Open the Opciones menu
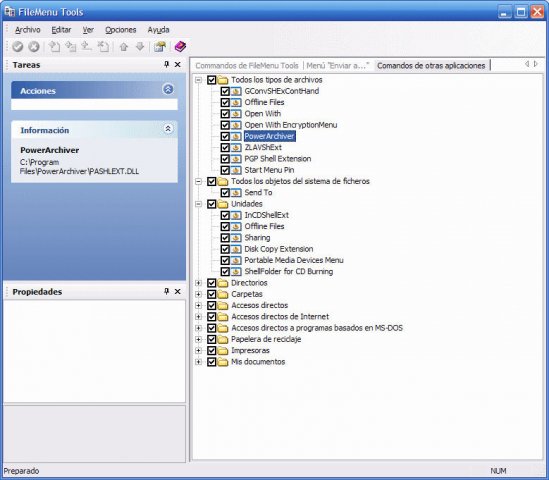The image size is (549, 480). (120, 30)
